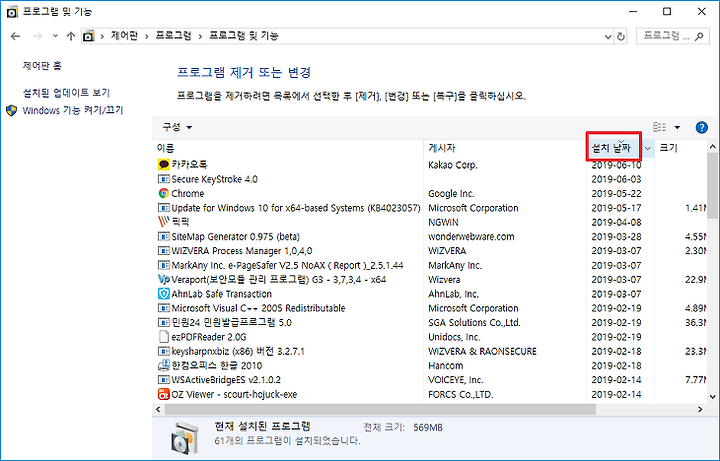
Task: Click the 한컴오피스 한글 2010 icon
Action: click(163, 365)
